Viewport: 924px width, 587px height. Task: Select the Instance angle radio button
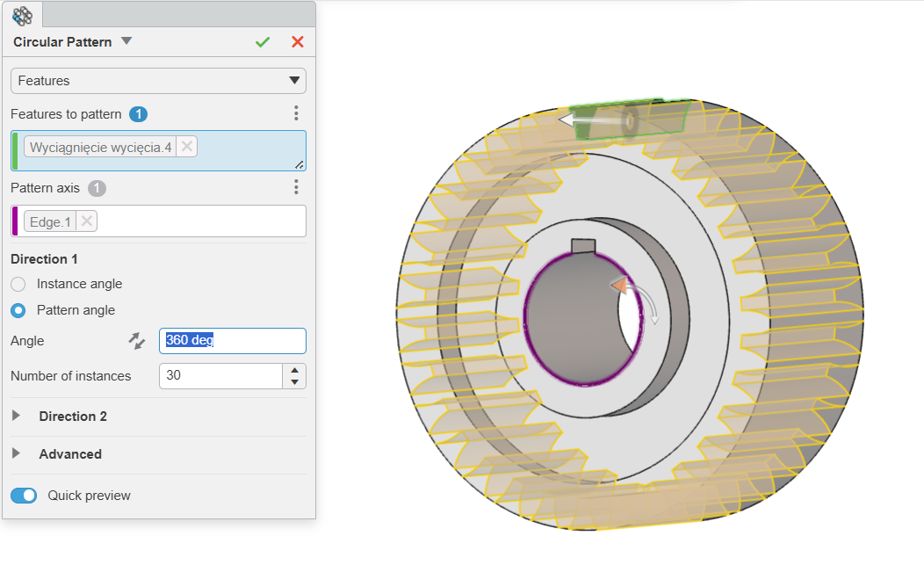tap(18, 284)
